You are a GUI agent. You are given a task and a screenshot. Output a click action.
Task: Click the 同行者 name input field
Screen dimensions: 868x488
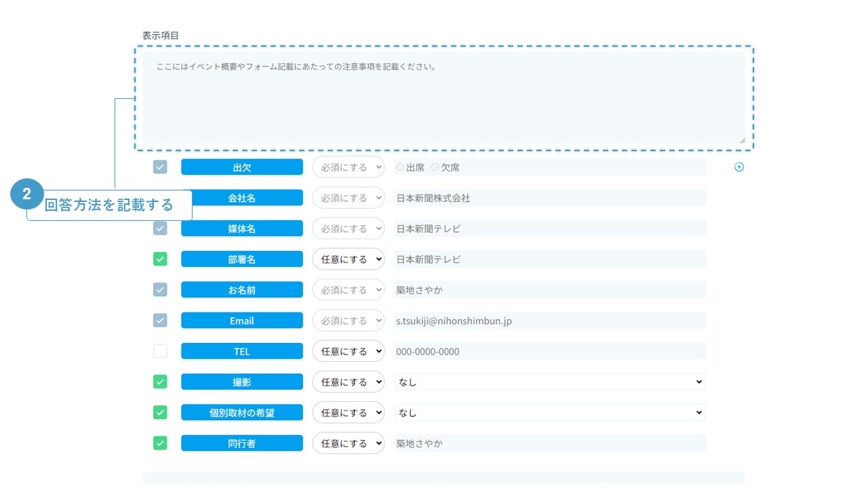pyautogui.click(x=550, y=443)
